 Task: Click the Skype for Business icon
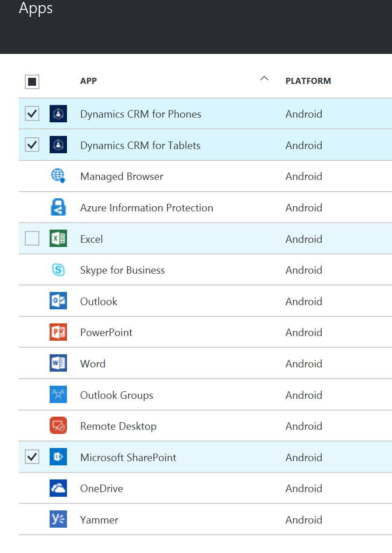click(58, 270)
